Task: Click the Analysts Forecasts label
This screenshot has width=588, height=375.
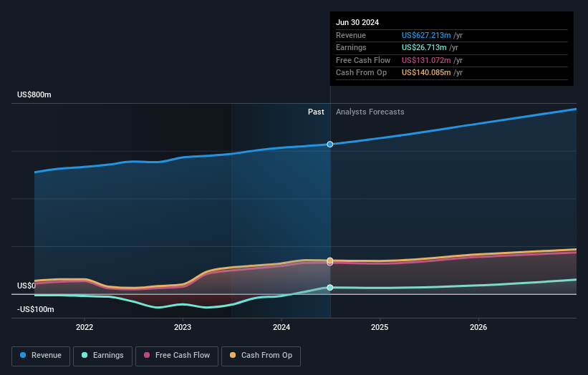Action: pyautogui.click(x=370, y=112)
